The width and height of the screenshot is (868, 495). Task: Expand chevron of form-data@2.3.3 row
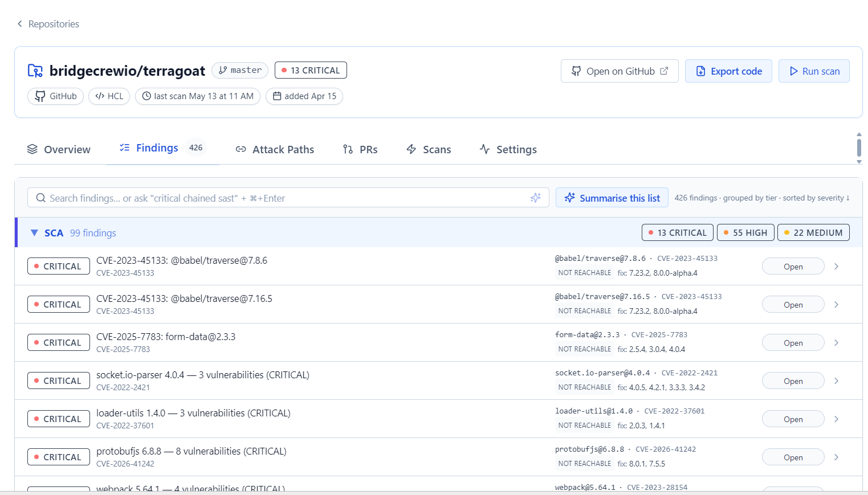836,342
